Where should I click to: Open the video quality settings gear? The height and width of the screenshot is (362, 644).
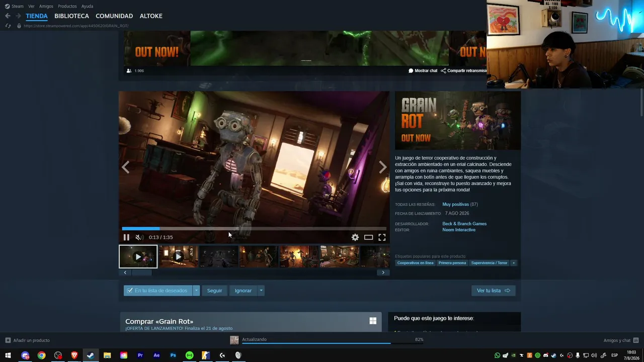click(355, 237)
